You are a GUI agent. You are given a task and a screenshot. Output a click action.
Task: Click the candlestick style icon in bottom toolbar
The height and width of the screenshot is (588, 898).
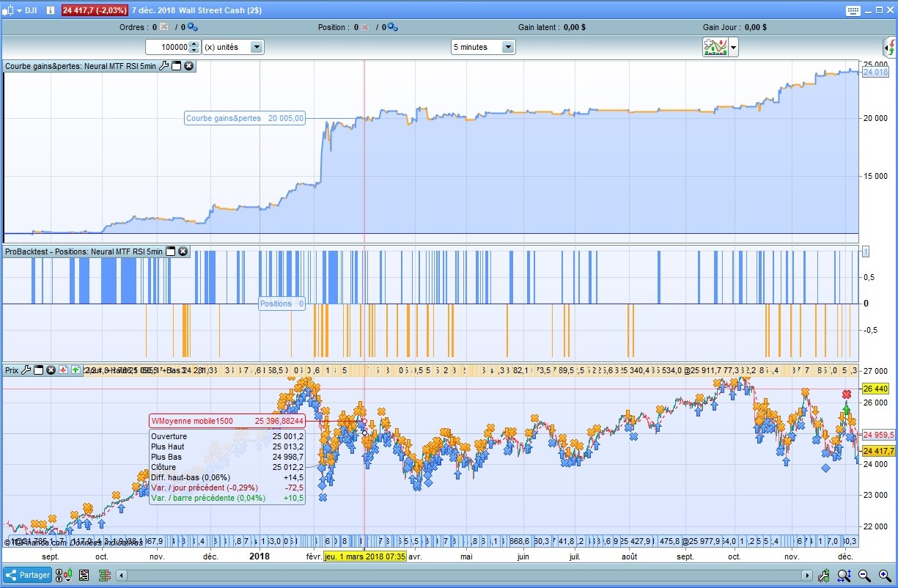point(67,575)
